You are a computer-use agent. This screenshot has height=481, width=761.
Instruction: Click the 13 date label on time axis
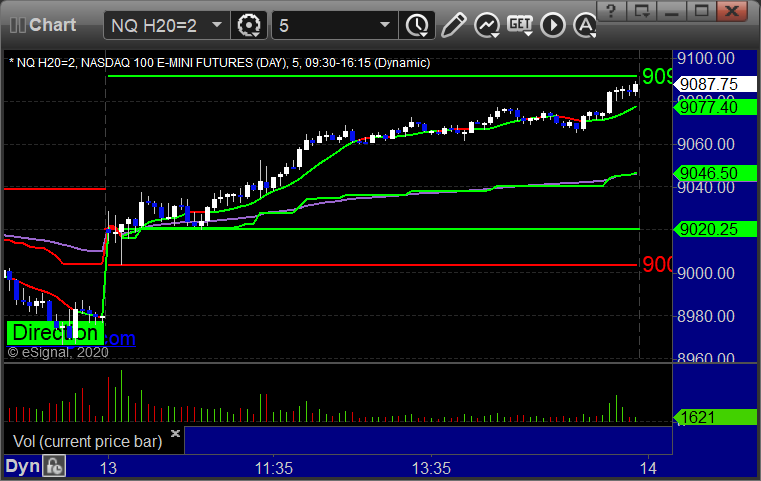point(108,468)
